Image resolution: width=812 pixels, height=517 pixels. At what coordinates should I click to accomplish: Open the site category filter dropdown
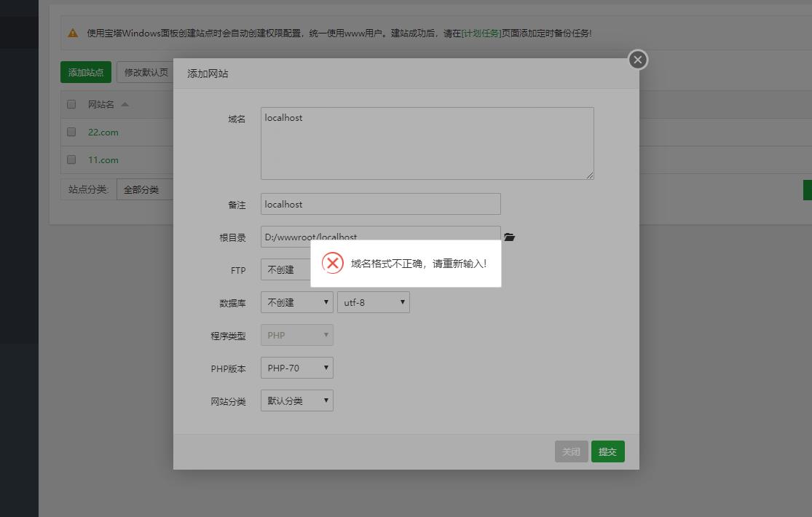144,189
